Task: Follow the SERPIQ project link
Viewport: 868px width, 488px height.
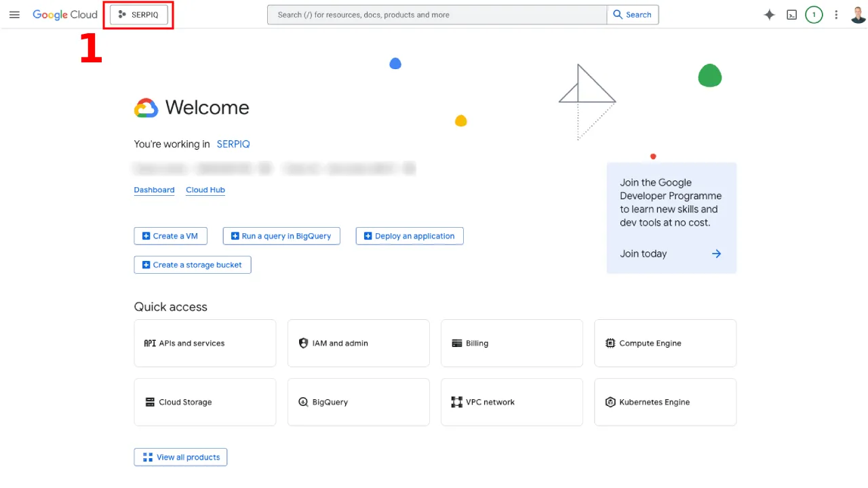Action: [x=233, y=144]
